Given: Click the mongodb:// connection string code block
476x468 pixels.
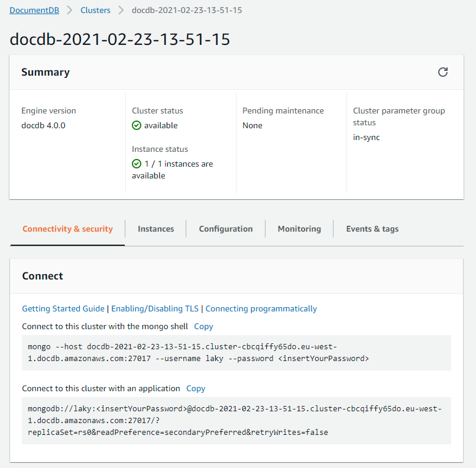Looking at the screenshot, I should 237,421.
